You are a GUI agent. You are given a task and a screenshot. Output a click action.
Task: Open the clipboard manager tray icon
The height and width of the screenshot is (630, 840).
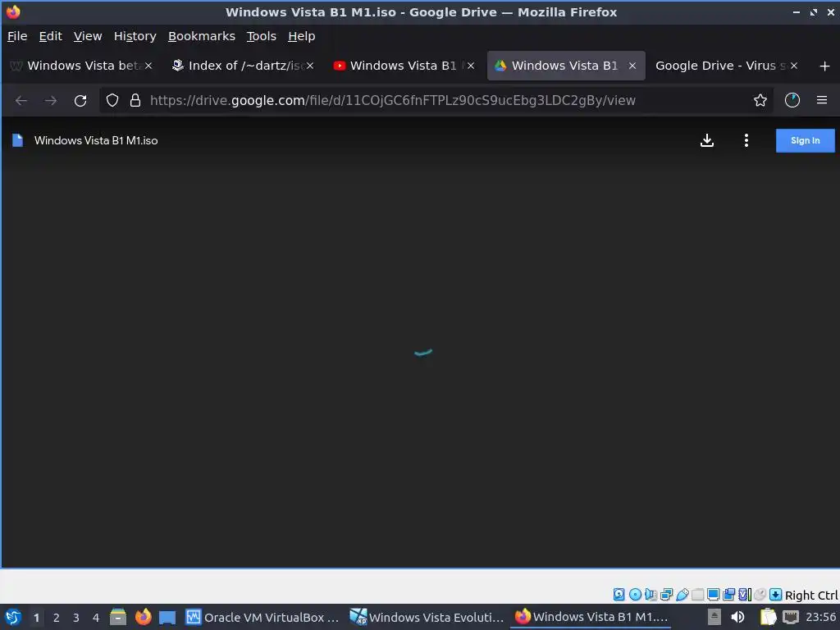pos(768,617)
